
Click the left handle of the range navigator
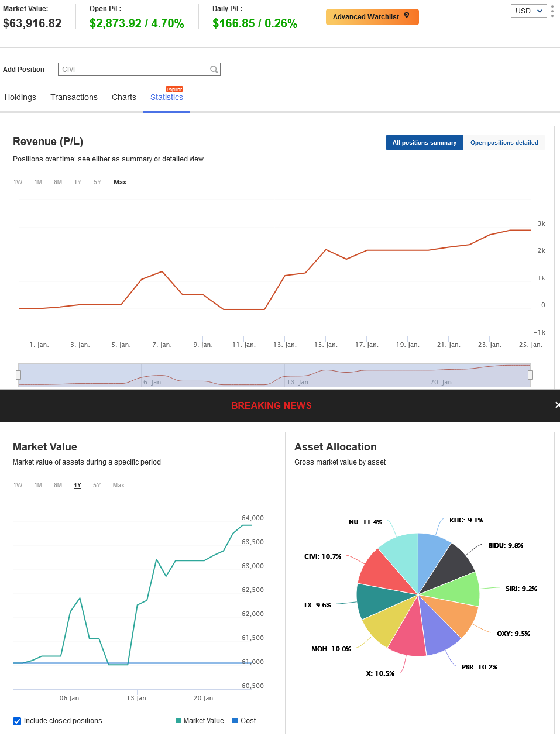tap(19, 375)
